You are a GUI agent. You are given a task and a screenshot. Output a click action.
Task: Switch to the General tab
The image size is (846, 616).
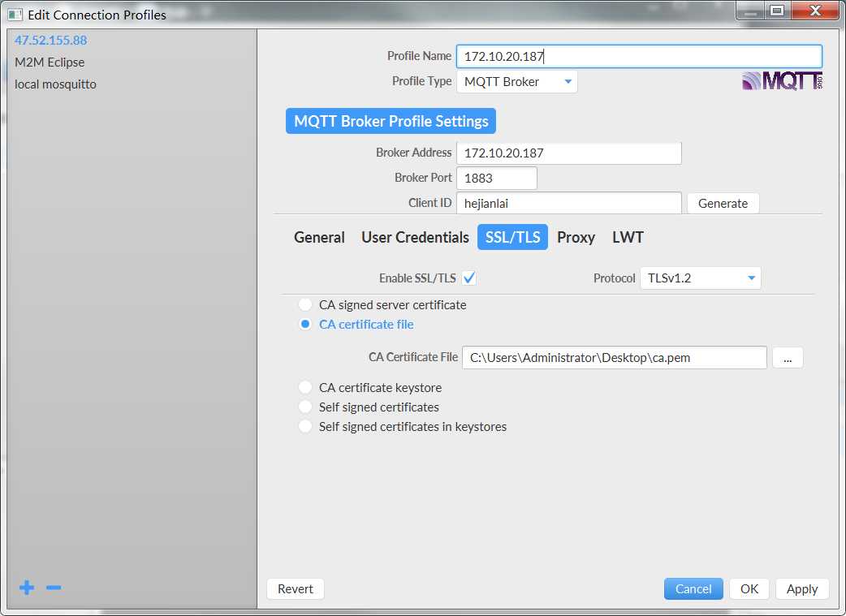(x=319, y=237)
